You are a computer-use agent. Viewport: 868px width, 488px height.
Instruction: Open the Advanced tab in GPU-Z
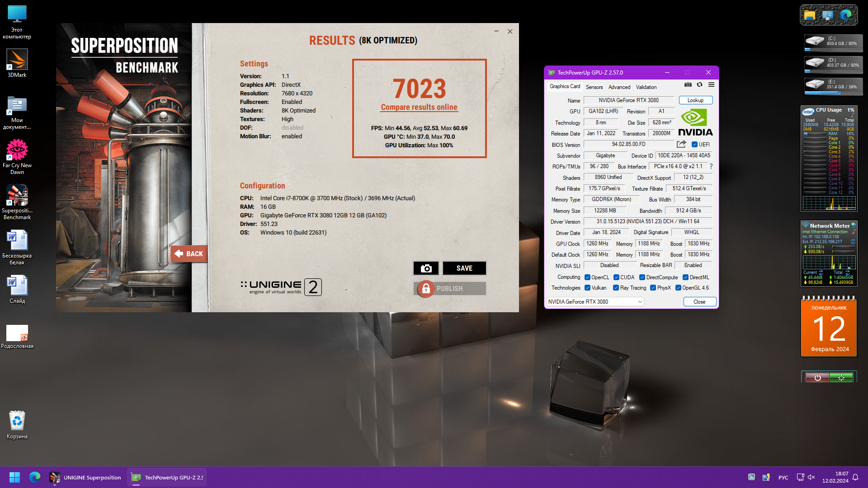tap(619, 87)
